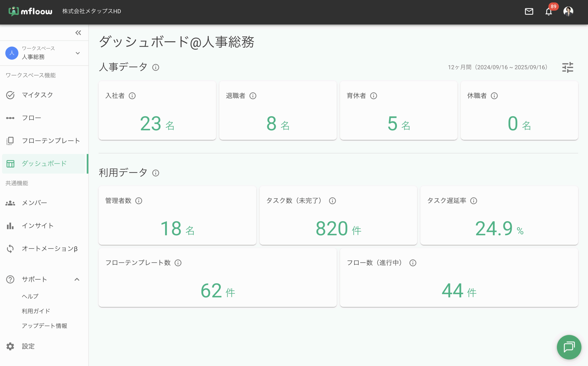The width and height of the screenshot is (588, 366).
Task: Click info icon next to フロー数（進行中）
Action: [413, 263]
